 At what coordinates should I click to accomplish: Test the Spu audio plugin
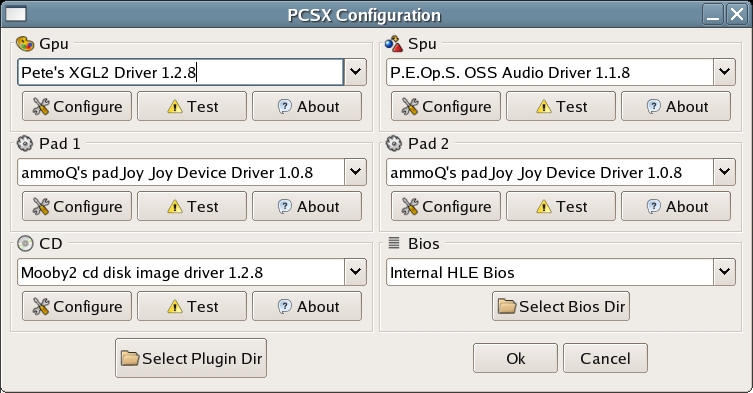(561, 106)
